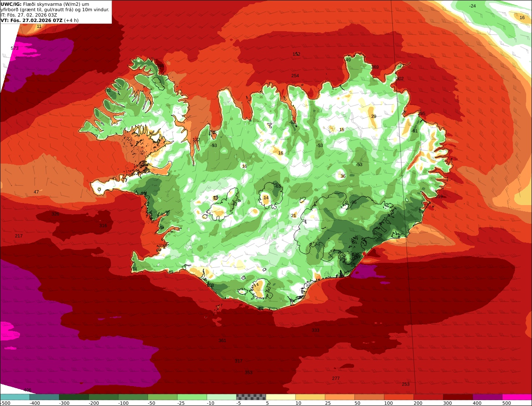The height and width of the screenshot is (406, 532).
Task: Click the text 'yfirborð (grænt til, gul/rautt frá) og 10m vindur.'
Action: tap(55, 10)
